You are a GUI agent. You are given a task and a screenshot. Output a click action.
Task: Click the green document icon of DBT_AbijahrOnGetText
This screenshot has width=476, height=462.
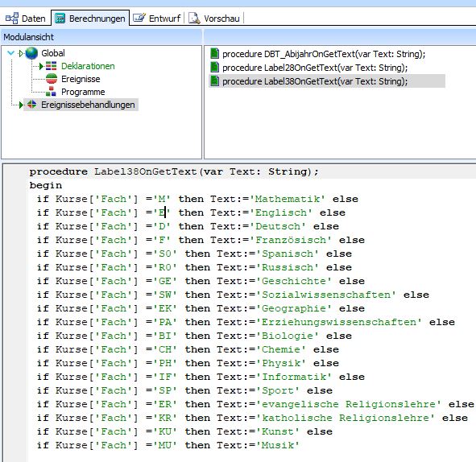click(214, 54)
